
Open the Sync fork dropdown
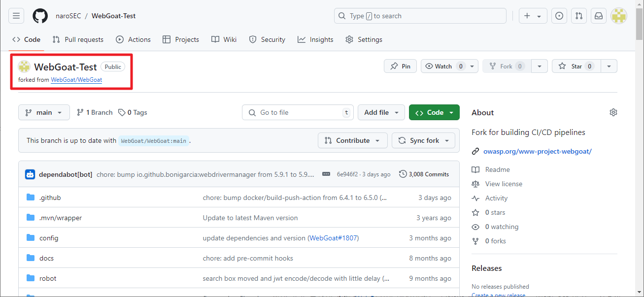(424, 140)
